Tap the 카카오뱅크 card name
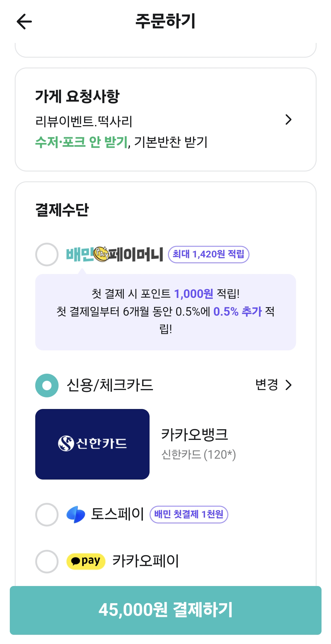331x644 pixels. [x=195, y=434]
